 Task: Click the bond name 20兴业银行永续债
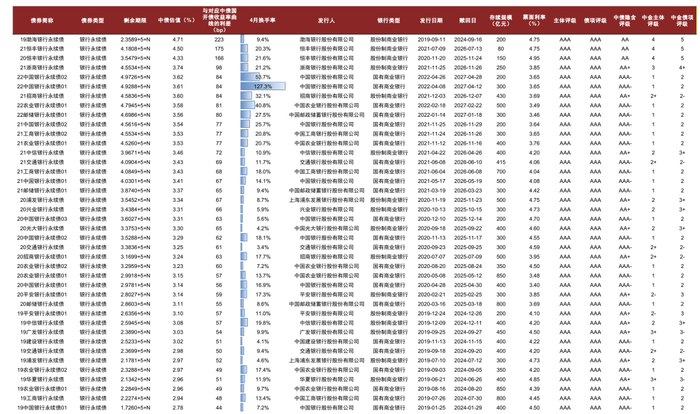[x=42, y=209]
